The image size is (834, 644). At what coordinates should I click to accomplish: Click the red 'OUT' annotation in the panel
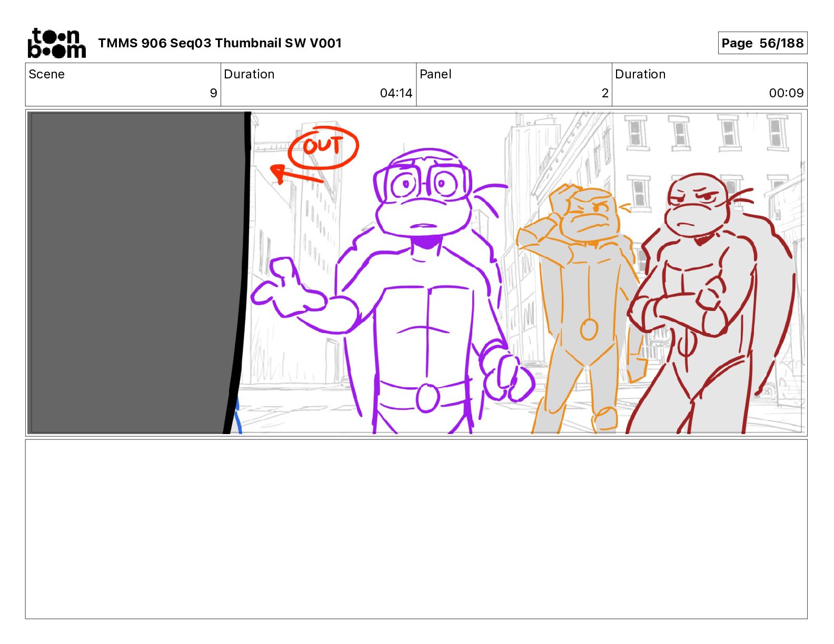[x=323, y=148]
